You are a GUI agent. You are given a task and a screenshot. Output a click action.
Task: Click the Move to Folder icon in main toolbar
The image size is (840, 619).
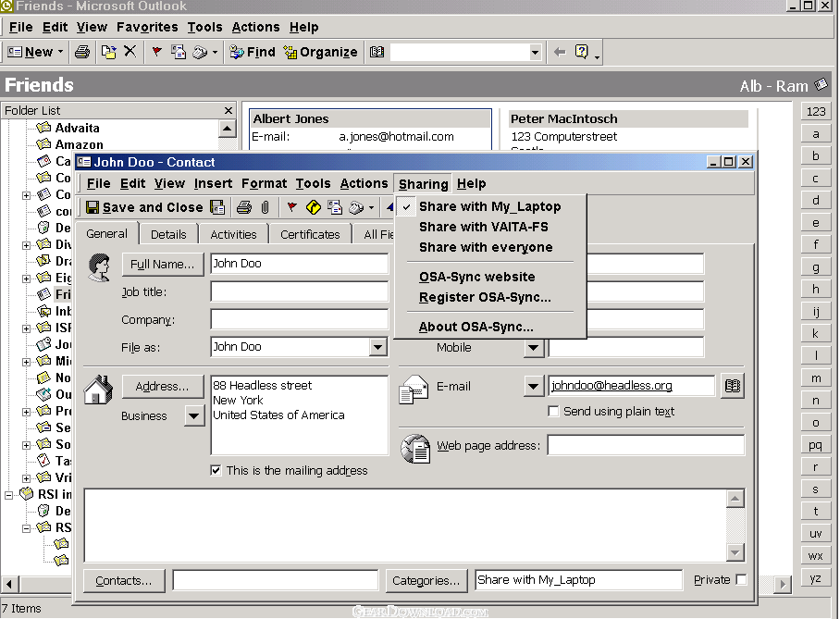(x=109, y=52)
